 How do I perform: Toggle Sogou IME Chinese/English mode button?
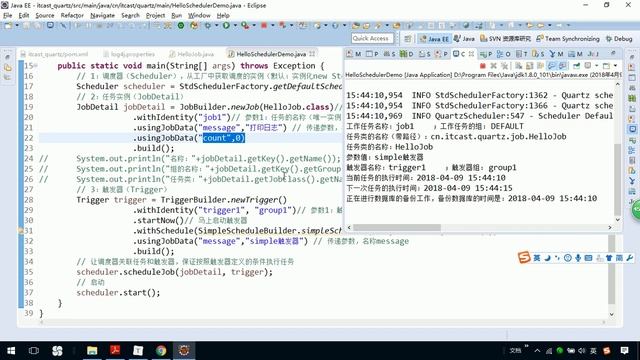pos(537,258)
